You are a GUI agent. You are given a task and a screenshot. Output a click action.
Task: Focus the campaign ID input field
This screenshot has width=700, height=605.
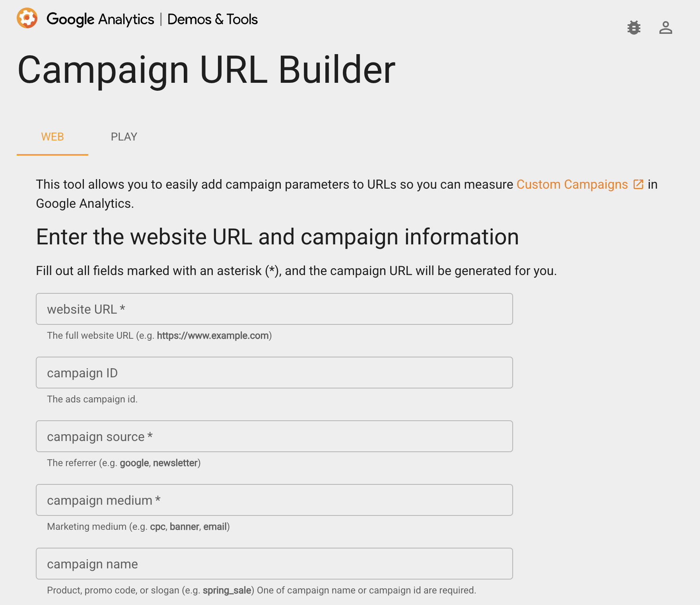[x=274, y=373]
